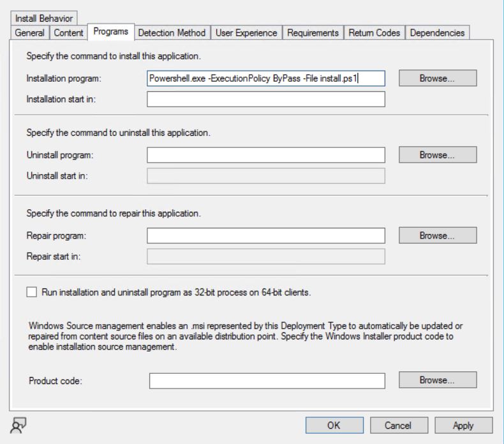
Task: Enable the run as 32-bit process checkbox
Action: click(32, 293)
